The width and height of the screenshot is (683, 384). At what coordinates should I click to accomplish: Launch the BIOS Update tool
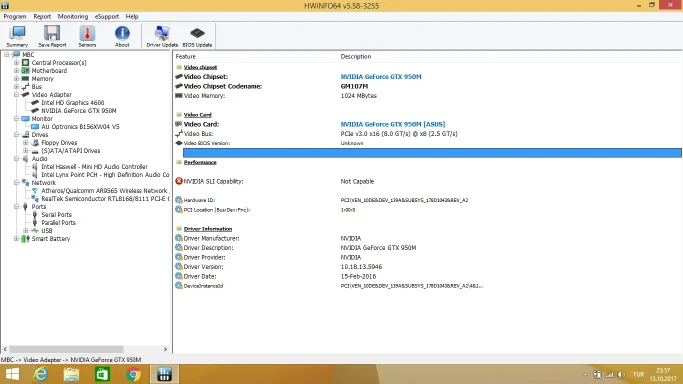click(x=197, y=36)
